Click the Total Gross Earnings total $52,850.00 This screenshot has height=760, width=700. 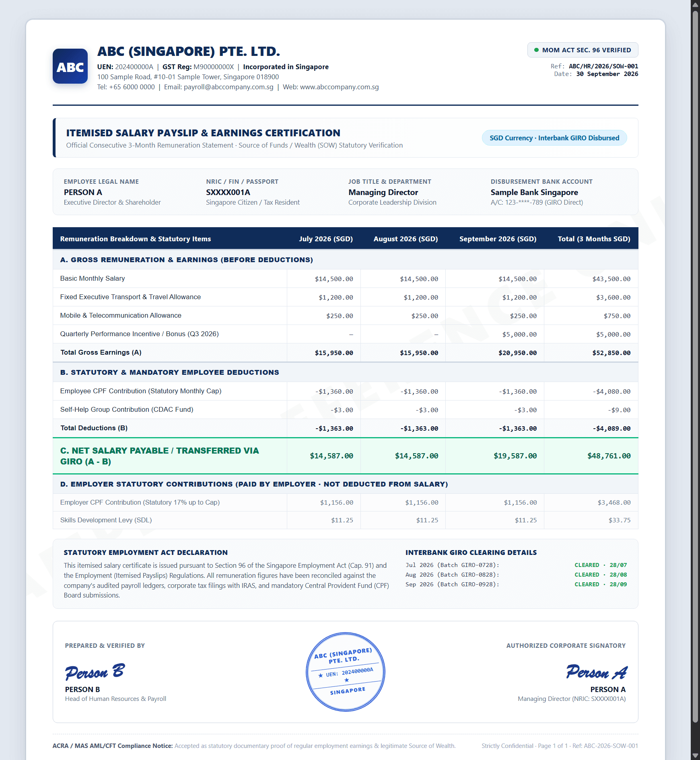click(611, 353)
